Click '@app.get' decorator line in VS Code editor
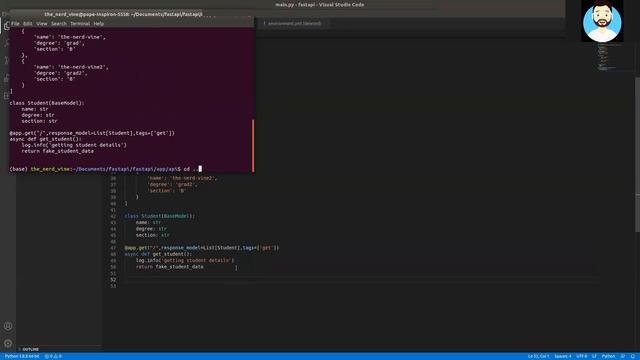640x360 pixels. click(202, 248)
